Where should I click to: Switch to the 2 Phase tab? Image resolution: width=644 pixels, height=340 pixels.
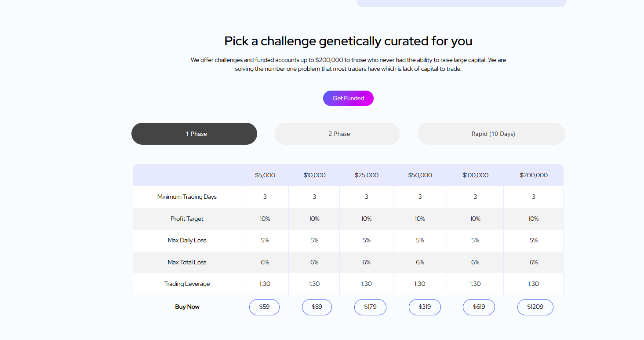point(337,134)
